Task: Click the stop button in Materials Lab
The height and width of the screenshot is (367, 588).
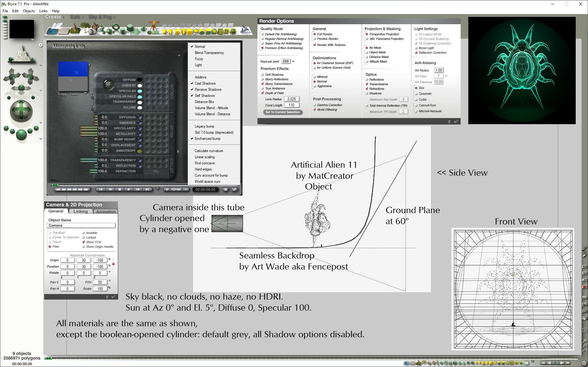Action: point(119,189)
